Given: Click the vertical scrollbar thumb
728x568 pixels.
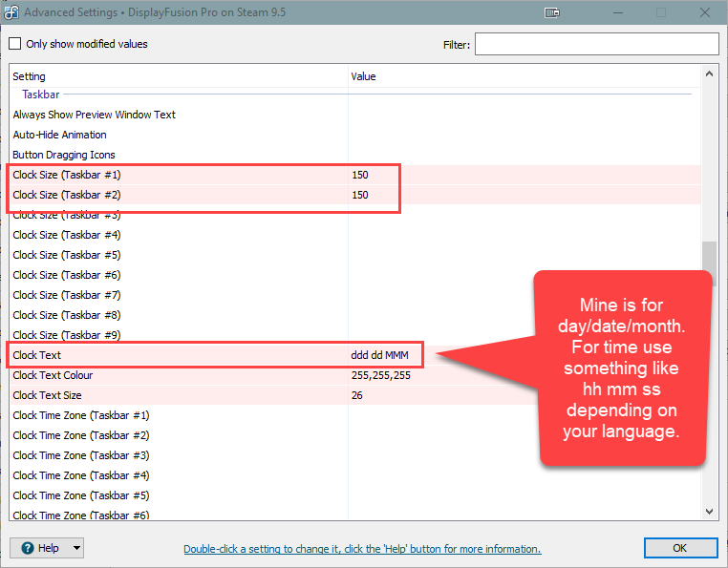Looking at the screenshot, I should (709, 258).
